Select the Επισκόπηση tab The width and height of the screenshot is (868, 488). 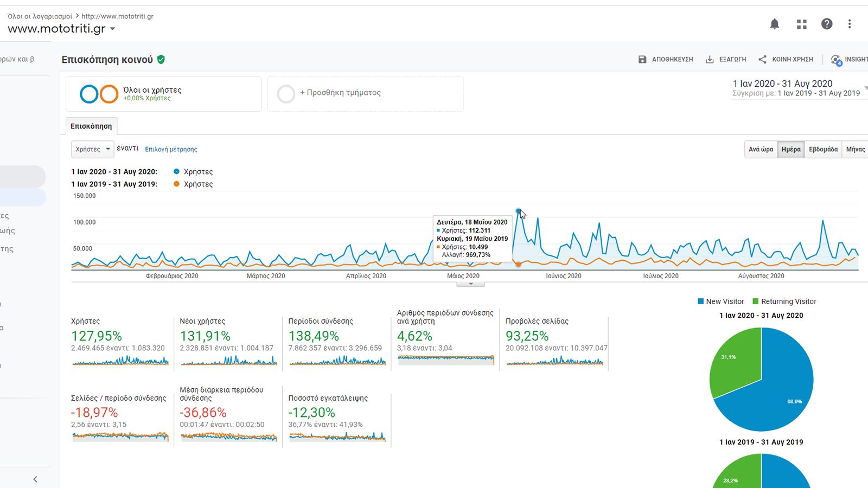[x=91, y=126]
